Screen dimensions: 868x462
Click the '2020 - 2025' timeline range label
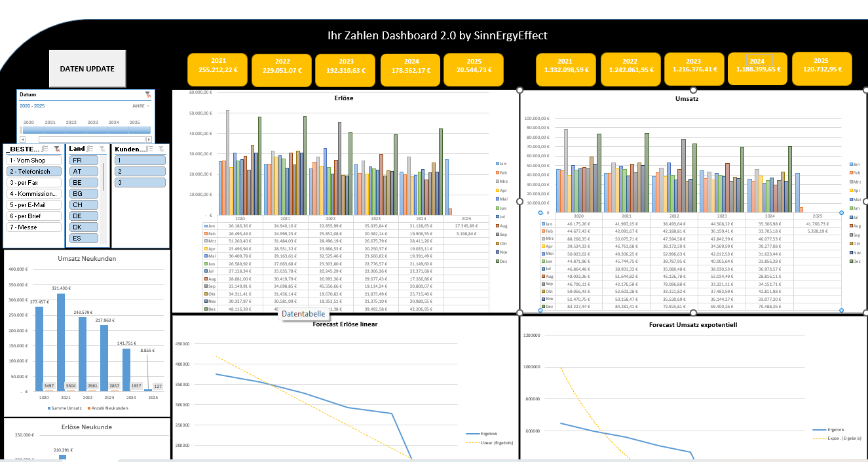click(x=33, y=106)
